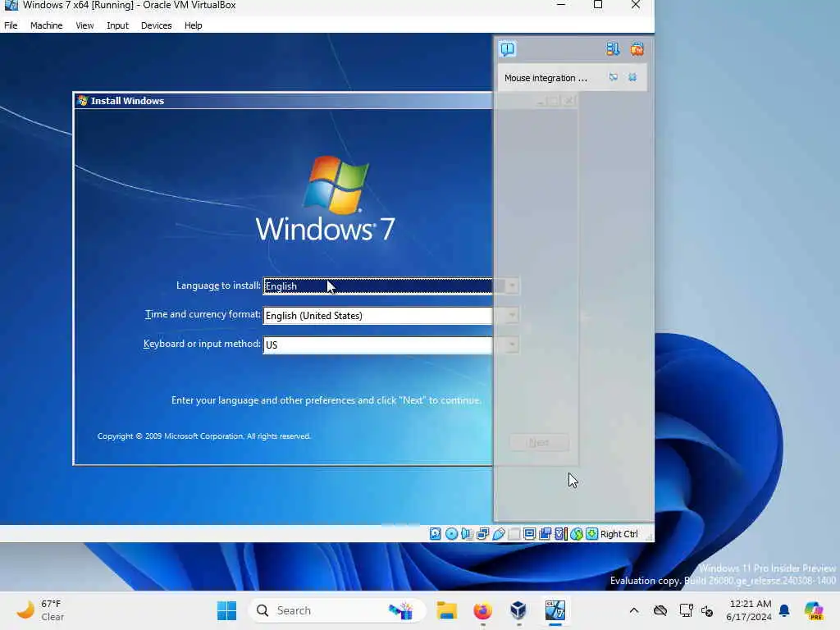Image resolution: width=840 pixels, height=630 pixels.
Task: Click the hard disk activity indicator
Action: [x=435, y=533]
